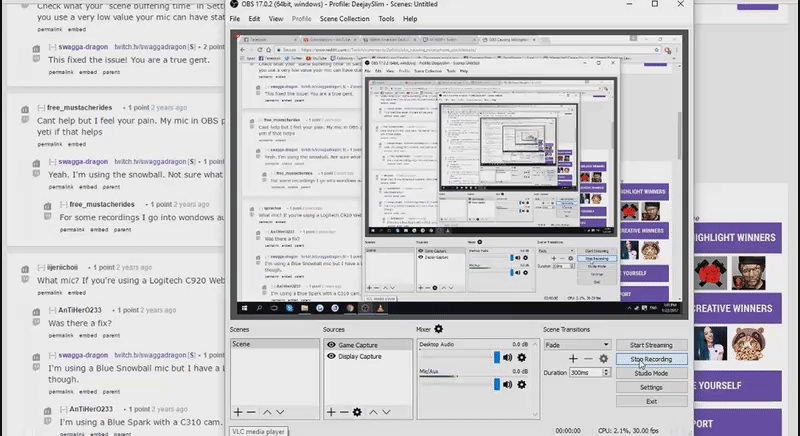
Task: Open the Edit menu
Action: click(254, 19)
